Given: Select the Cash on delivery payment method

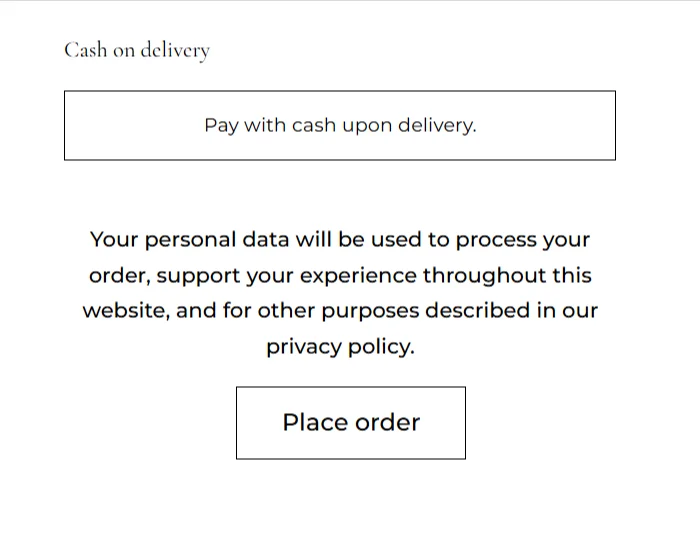Looking at the screenshot, I should [x=137, y=50].
